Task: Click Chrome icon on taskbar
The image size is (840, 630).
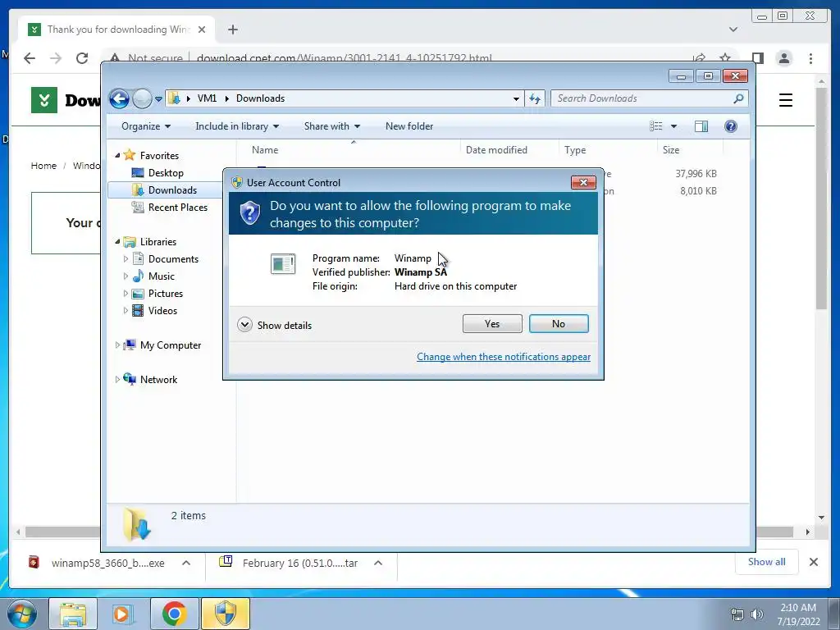Action: [174, 614]
